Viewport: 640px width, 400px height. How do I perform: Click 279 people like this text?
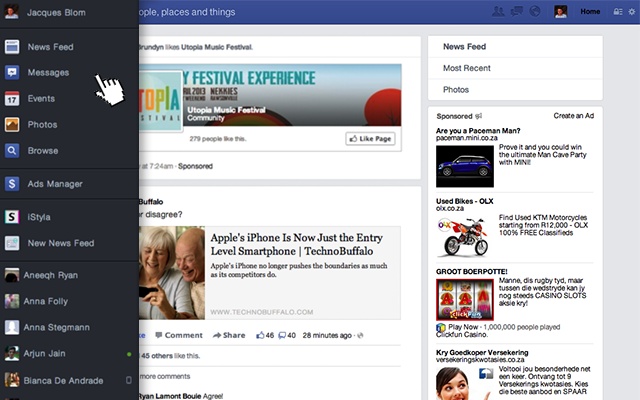tap(218, 139)
